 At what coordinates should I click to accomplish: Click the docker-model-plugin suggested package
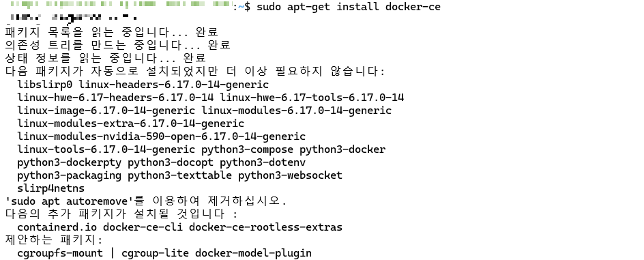point(253,253)
